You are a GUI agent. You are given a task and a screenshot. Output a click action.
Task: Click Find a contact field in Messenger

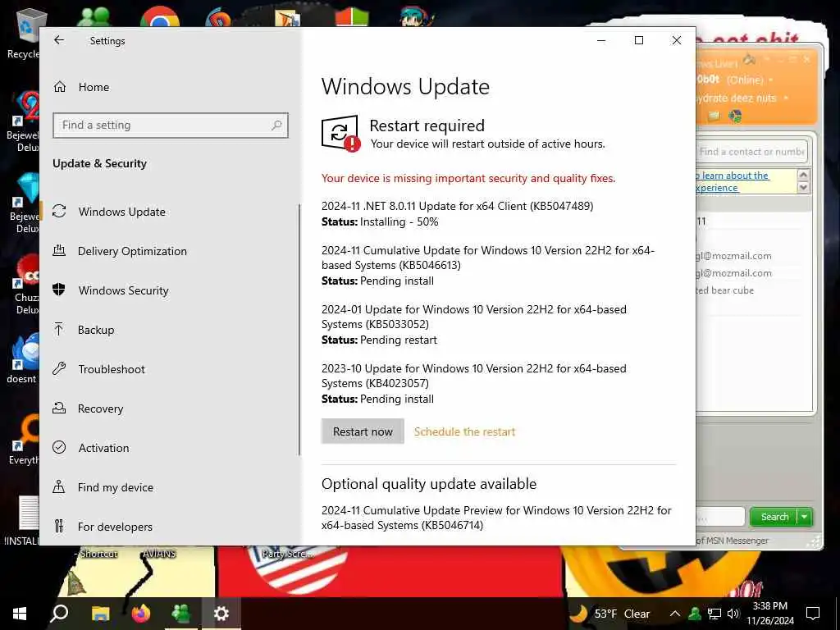pyautogui.click(x=751, y=152)
